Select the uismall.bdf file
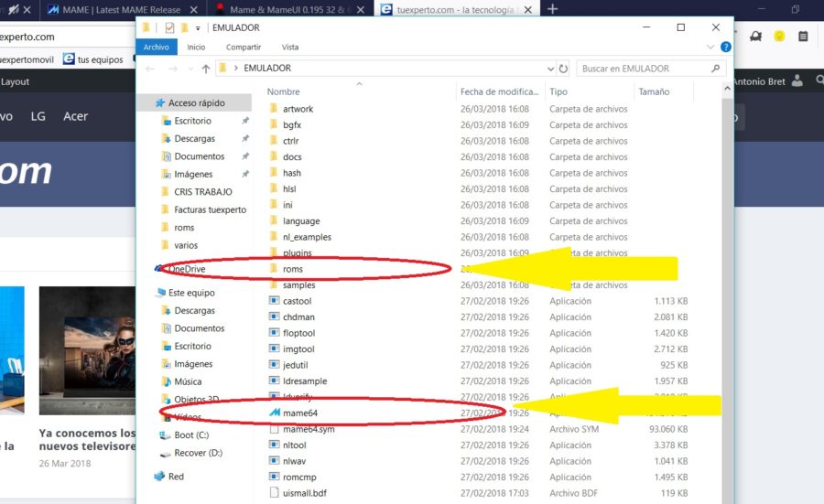Image resolution: width=824 pixels, height=504 pixels. pos(305,493)
